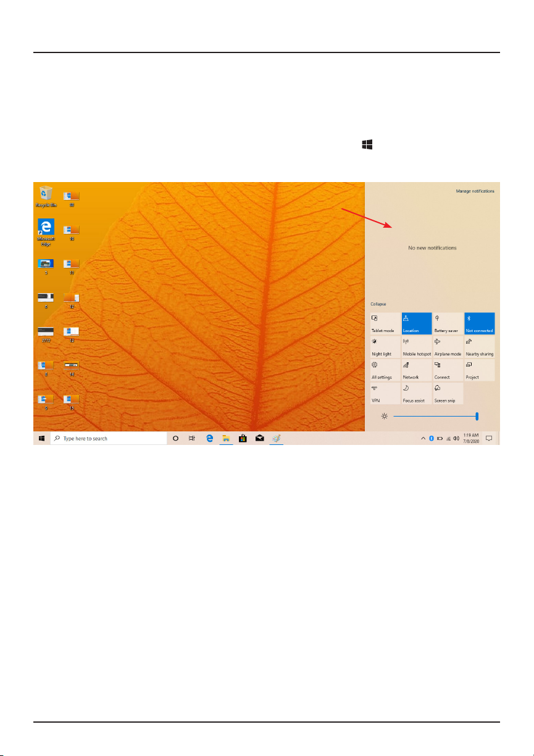Open Microsoft Store taskbar icon

pos(243,438)
